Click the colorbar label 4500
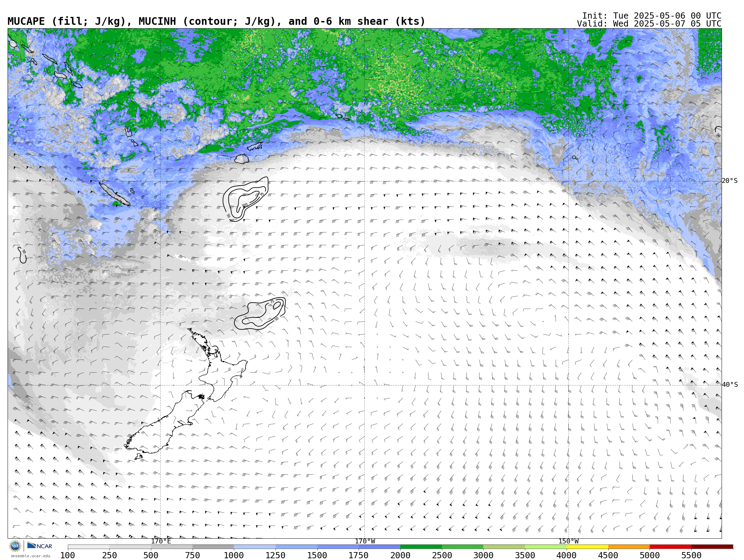Screen dimensions: 744x560 coord(608,556)
